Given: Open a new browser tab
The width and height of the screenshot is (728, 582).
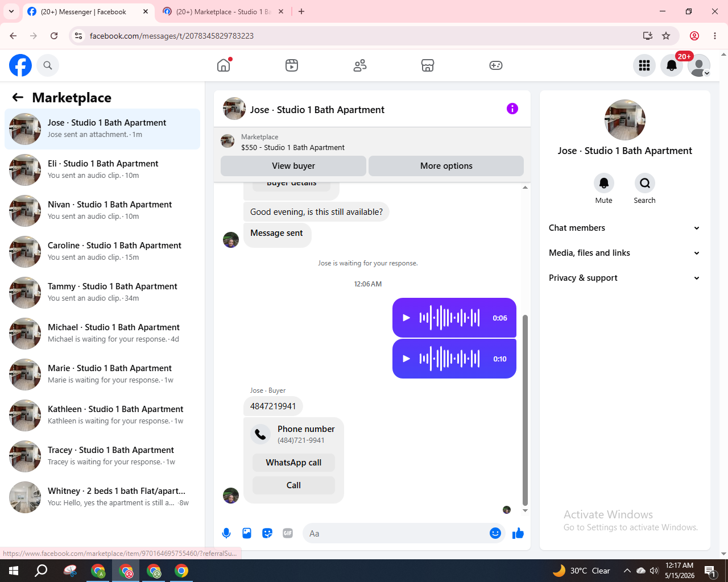Looking at the screenshot, I should point(301,11).
